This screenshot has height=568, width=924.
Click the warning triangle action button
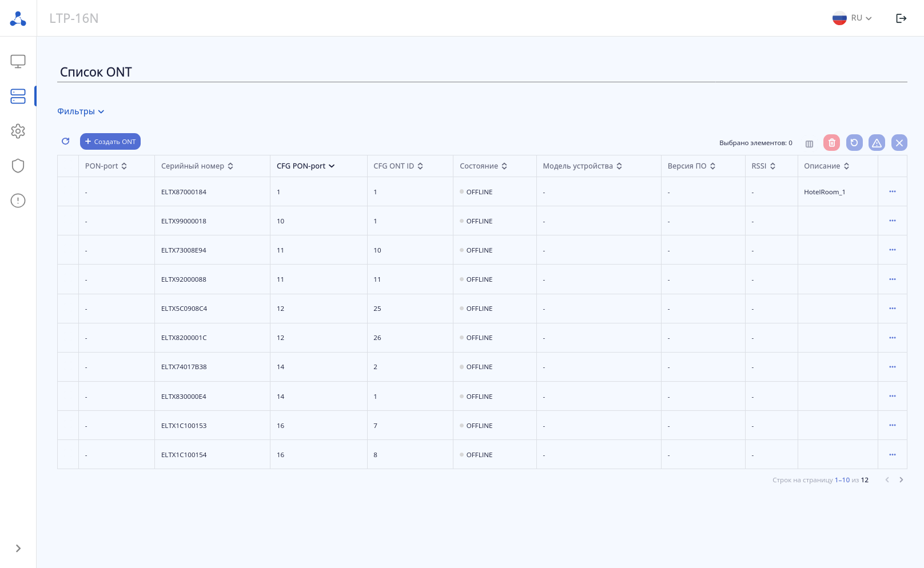877,143
